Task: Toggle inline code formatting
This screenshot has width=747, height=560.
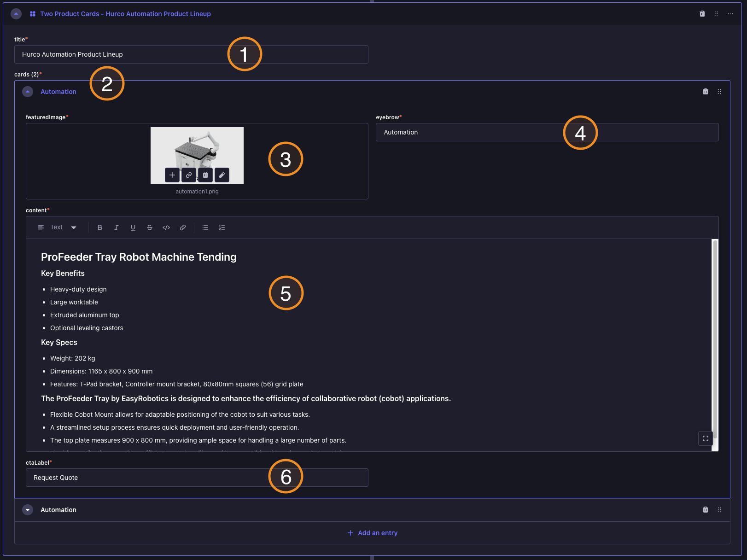Action: click(166, 227)
